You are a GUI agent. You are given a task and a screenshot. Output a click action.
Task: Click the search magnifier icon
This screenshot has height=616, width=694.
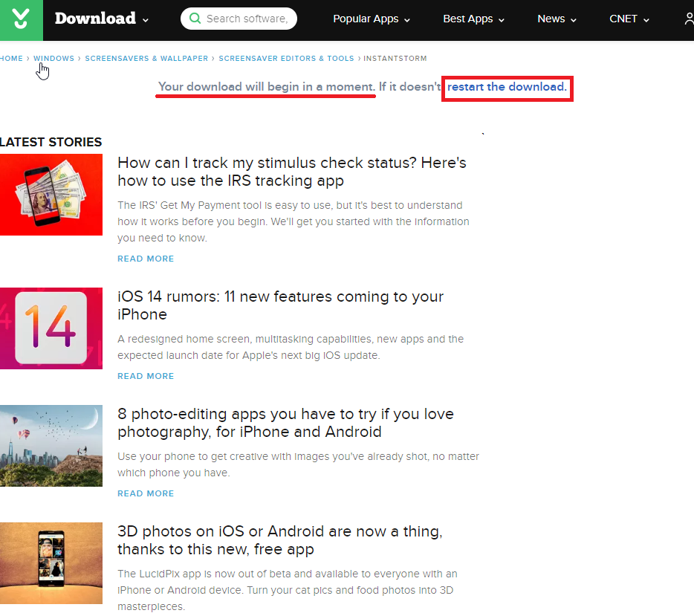(x=195, y=19)
